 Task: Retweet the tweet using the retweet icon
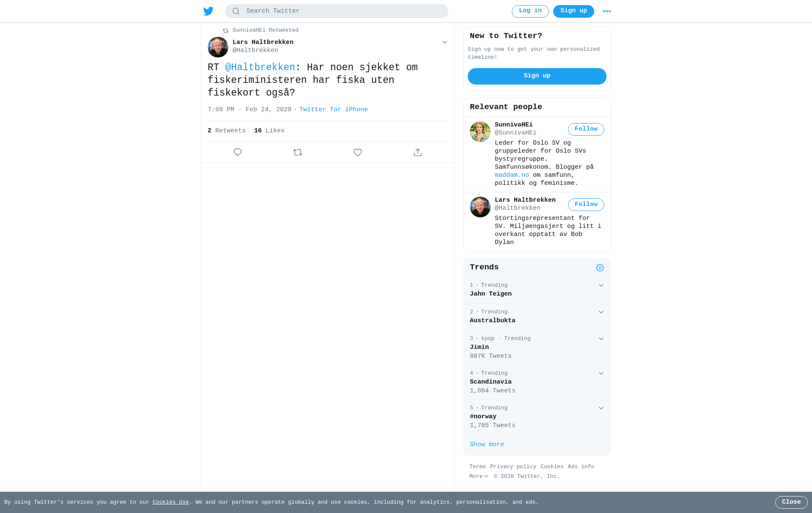pyautogui.click(x=298, y=152)
